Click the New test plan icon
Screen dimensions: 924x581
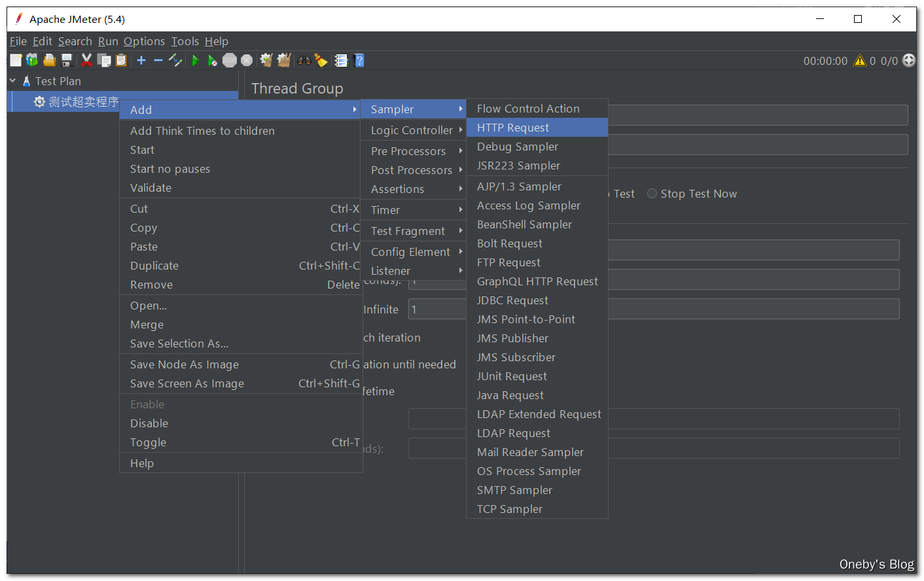click(x=16, y=60)
